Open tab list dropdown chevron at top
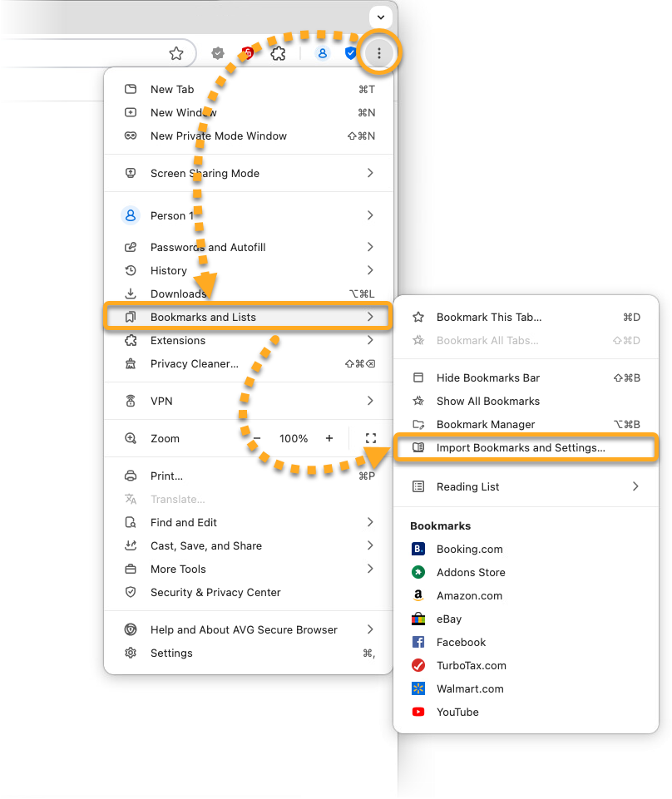 point(380,17)
